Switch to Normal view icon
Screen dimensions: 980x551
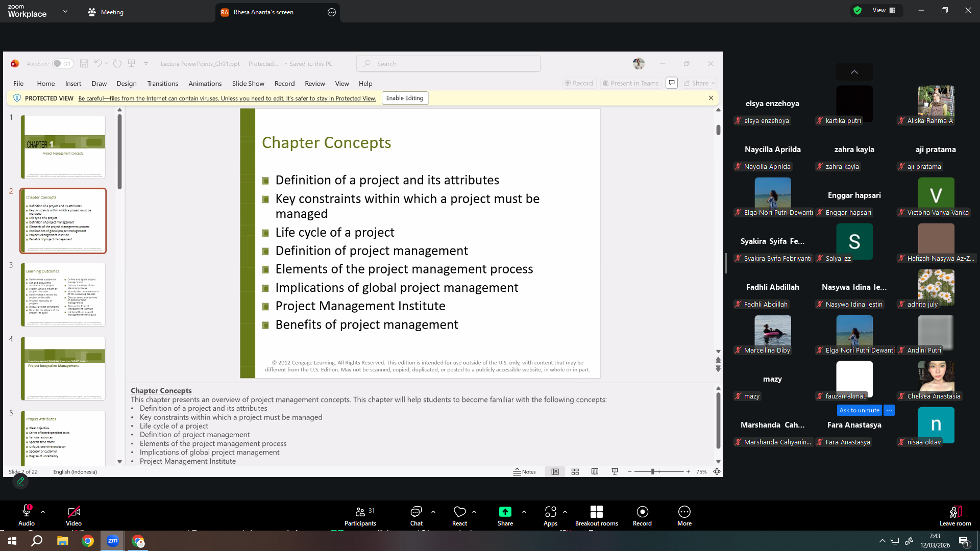coord(555,472)
